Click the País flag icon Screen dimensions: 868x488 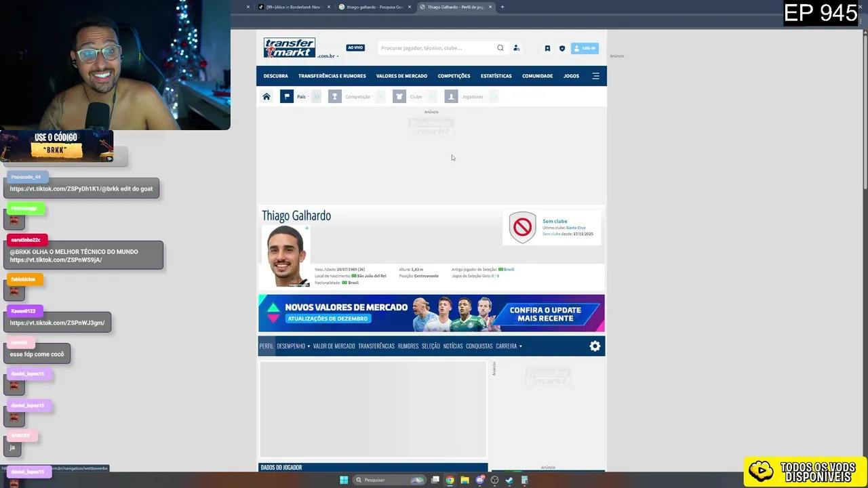pyautogui.click(x=287, y=97)
